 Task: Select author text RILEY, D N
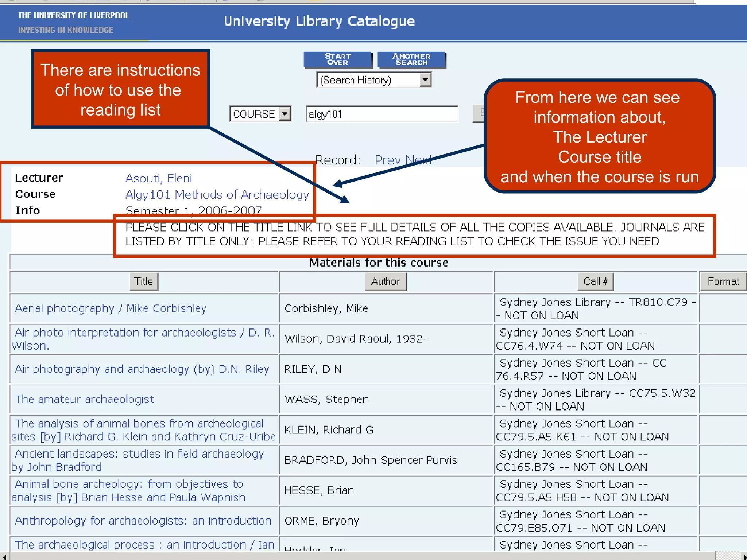pos(313,369)
